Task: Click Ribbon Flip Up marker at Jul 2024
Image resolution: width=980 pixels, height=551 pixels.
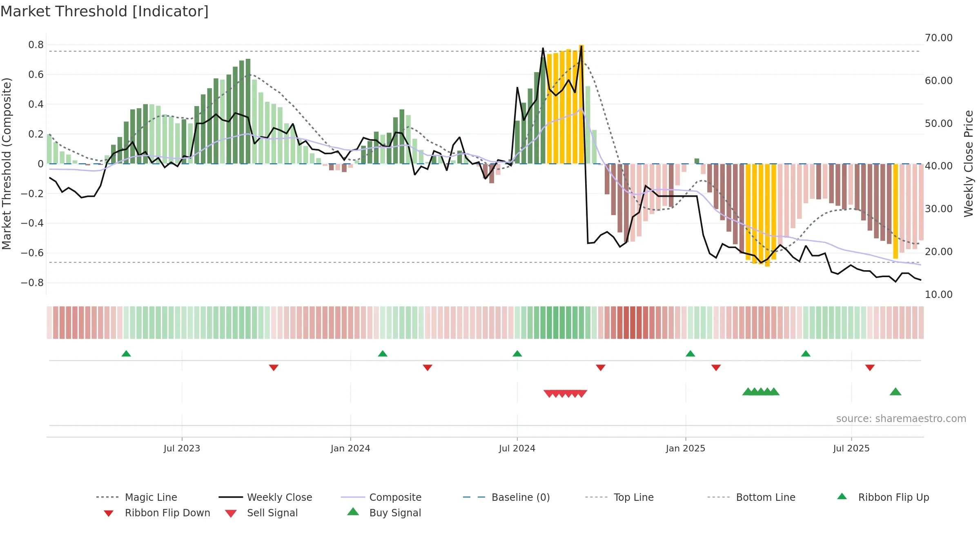Action: click(x=517, y=353)
